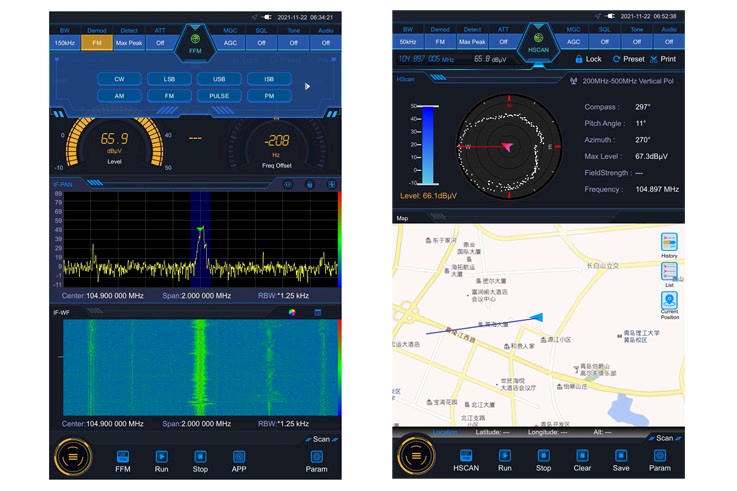This screenshot has width=737, height=491.
Task: Show Current Position on the map
Action: pos(669,303)
